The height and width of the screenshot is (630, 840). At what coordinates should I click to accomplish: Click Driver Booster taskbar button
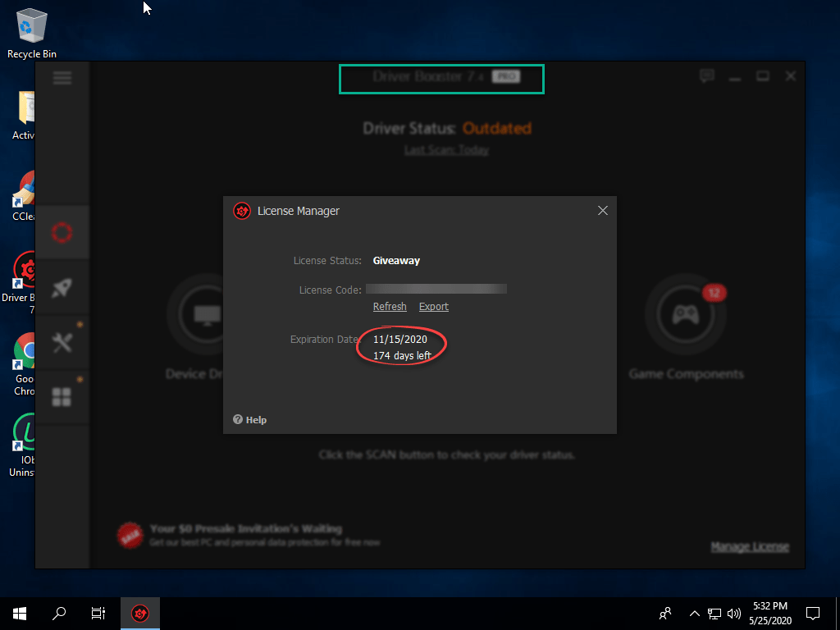(x=139, y=614)
